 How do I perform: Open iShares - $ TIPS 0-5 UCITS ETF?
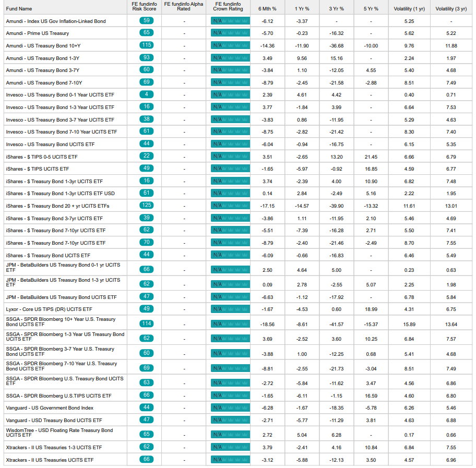pos(42,157)
